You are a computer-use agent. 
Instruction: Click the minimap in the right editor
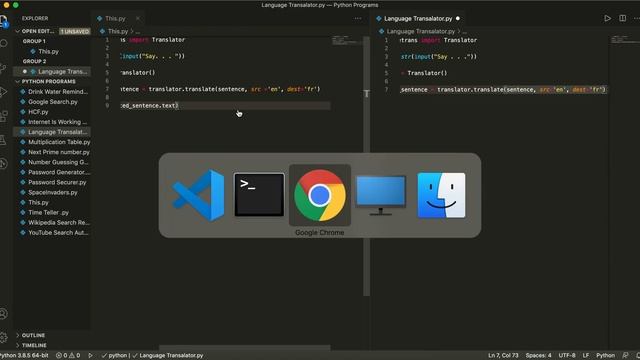pos(624,40)
